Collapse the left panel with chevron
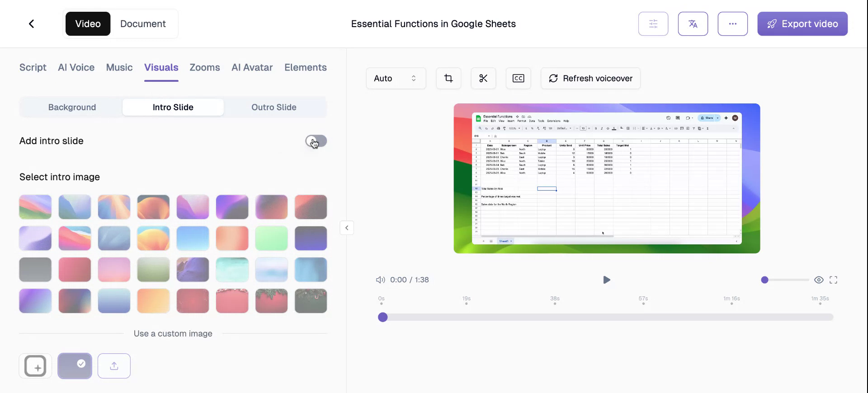Image resolution: width=868 pixels, height=393 pixels. (x=347, y=228)
